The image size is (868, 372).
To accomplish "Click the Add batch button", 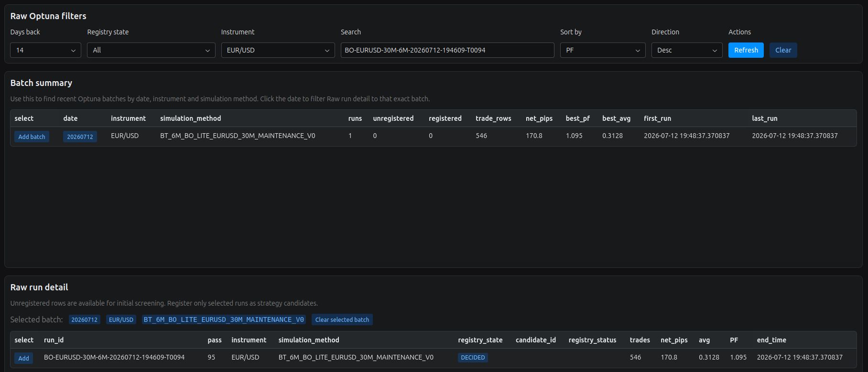I will [32, 137].
